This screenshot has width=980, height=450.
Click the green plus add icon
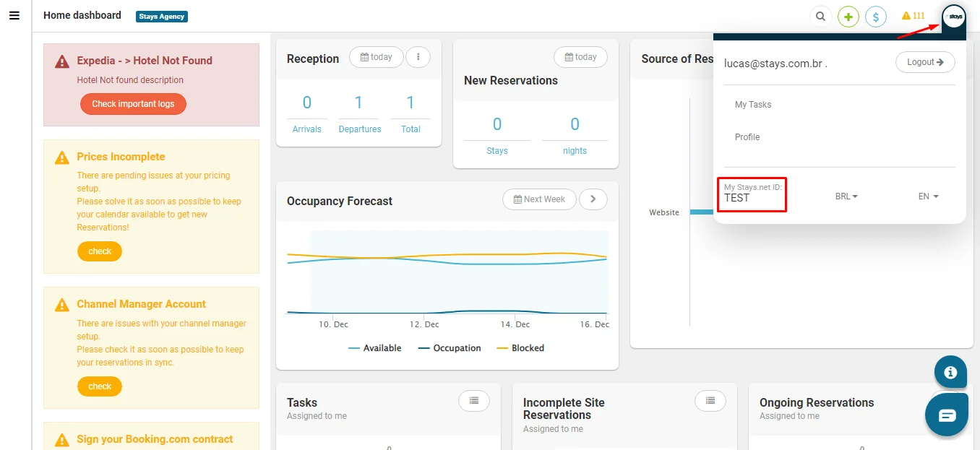[848, 16]
